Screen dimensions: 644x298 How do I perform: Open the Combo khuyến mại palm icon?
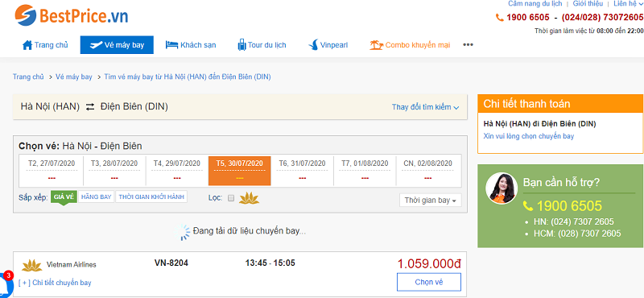click(376, 45)
